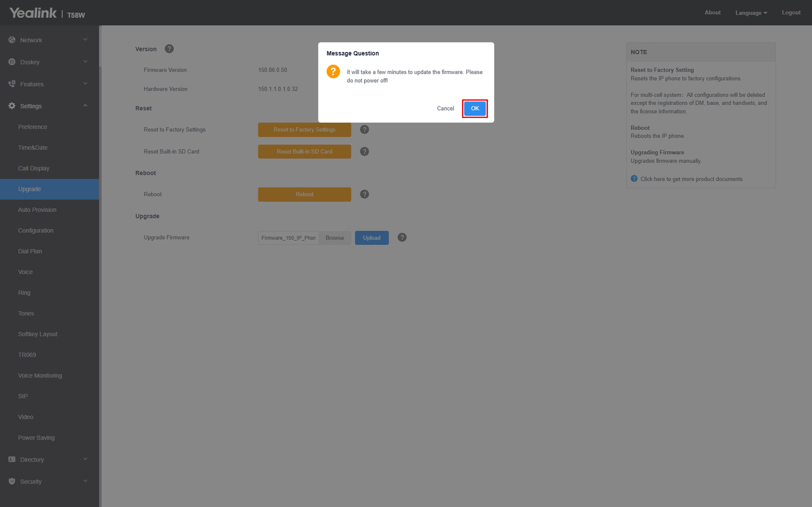812x507 pixels.
Task: Expand the Network menu chevron
Action: pyautogui.click(x=85, y=40)
